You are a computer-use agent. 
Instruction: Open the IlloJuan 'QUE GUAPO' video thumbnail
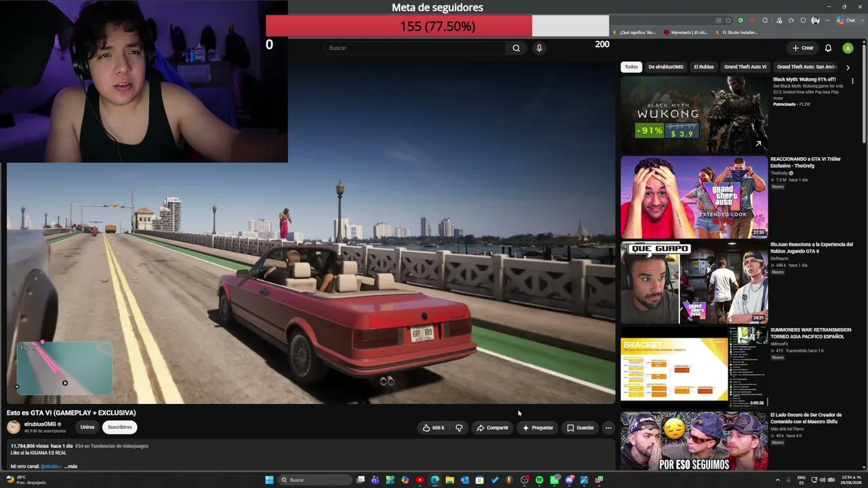tap(694, 283)
